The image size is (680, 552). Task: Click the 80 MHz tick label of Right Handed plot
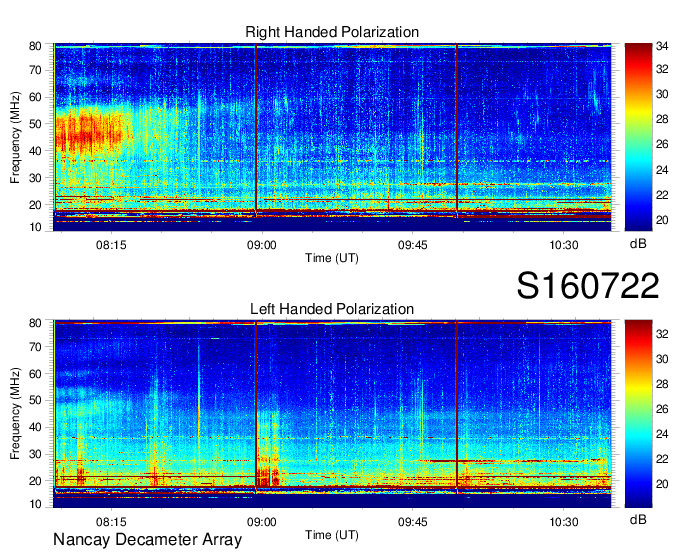click(35, 46)
